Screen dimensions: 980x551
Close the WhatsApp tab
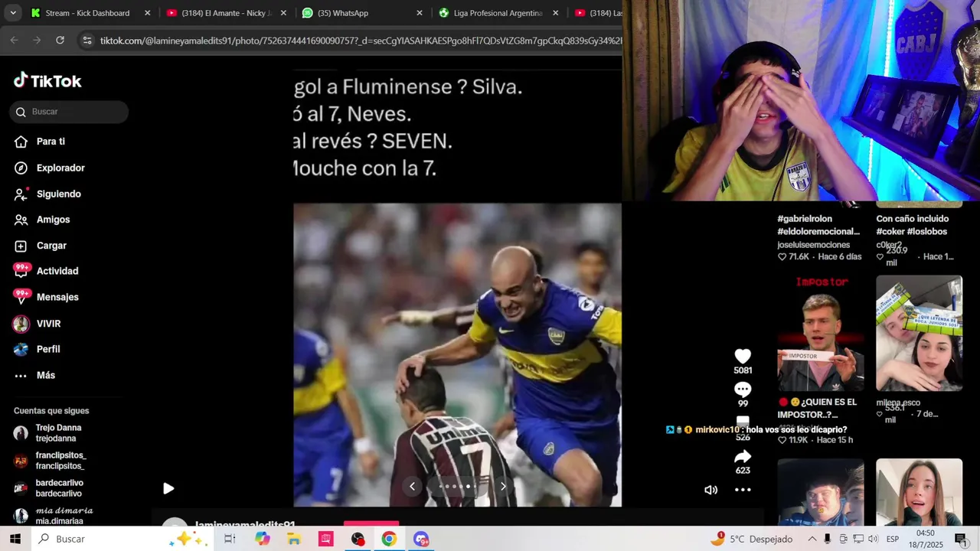419,13
